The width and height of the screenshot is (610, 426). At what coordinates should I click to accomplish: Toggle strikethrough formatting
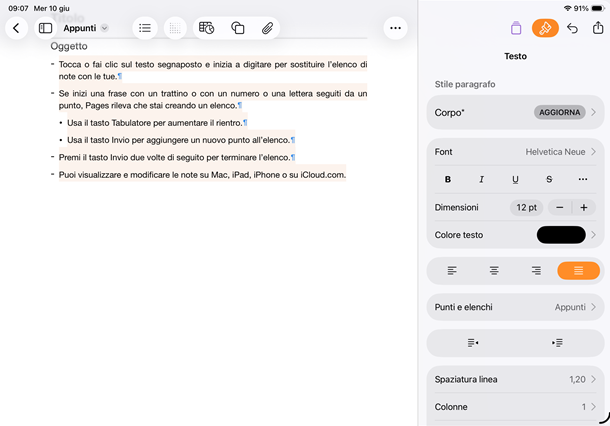point(549,179)
